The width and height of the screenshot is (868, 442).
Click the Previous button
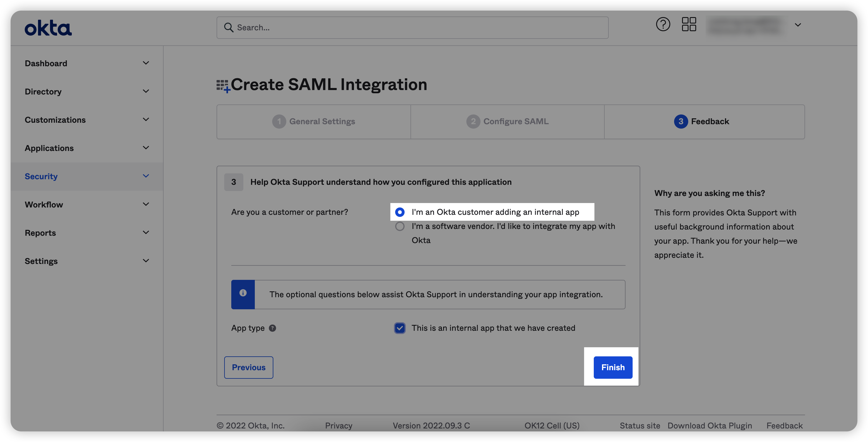click(249, 367)
